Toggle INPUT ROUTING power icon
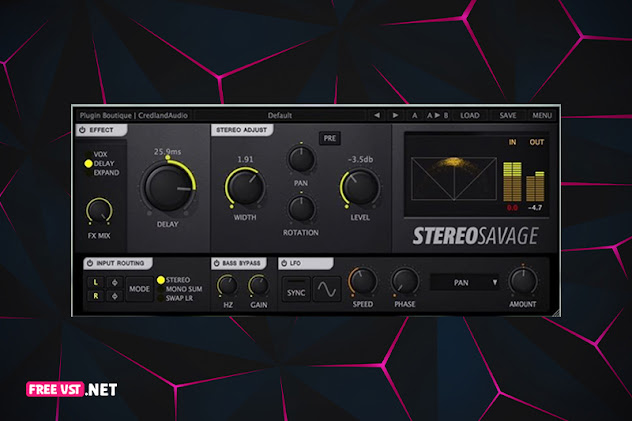The image size is (632, 421). [x=90, y=263]
